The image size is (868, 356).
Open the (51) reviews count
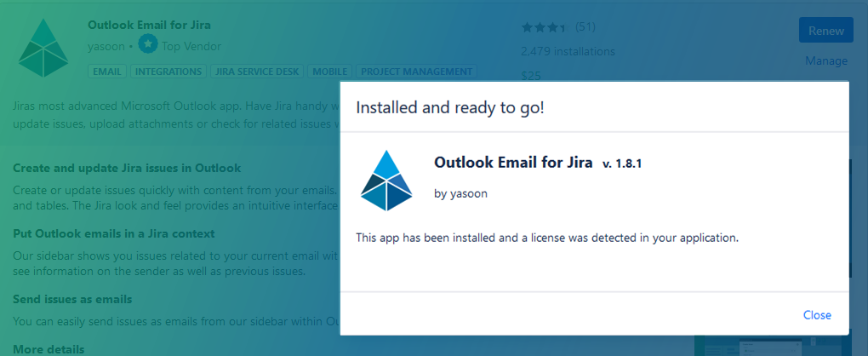585,27
